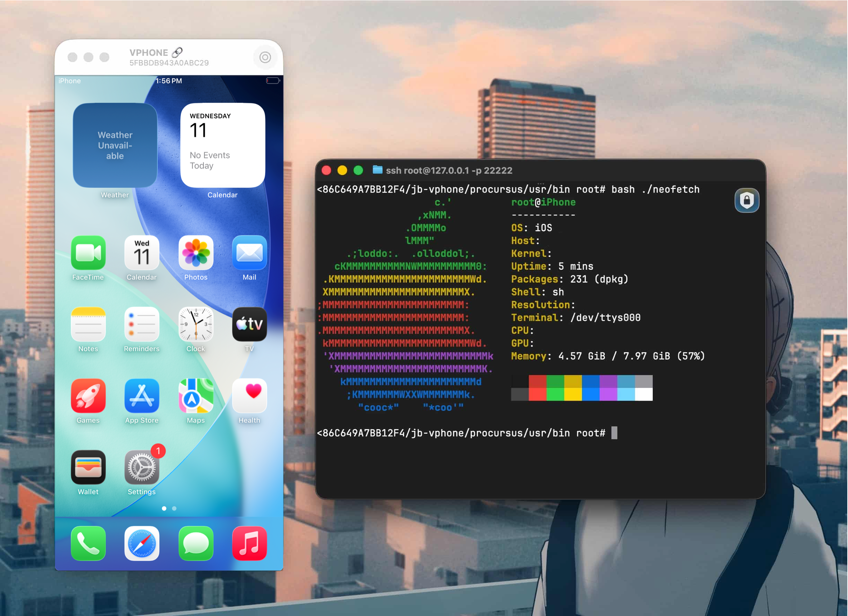
Task: Tap the Weather Unavailable widget
Action: click(115, 145)
